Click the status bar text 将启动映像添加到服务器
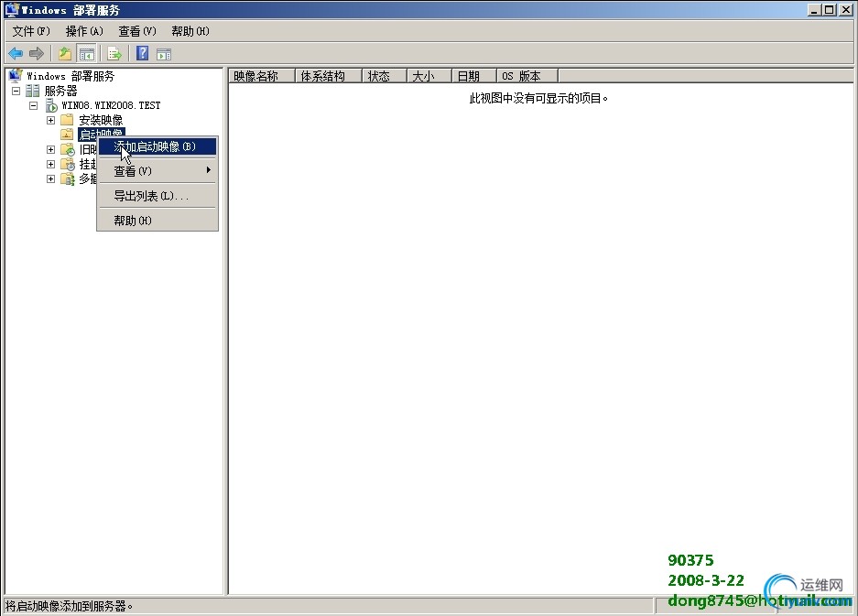 [69, 606]
